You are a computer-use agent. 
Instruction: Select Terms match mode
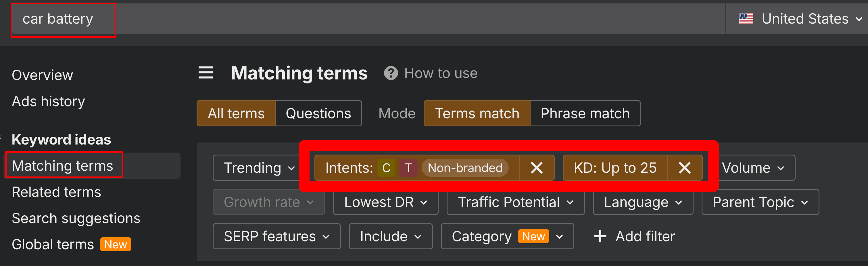tap(477, 113)
